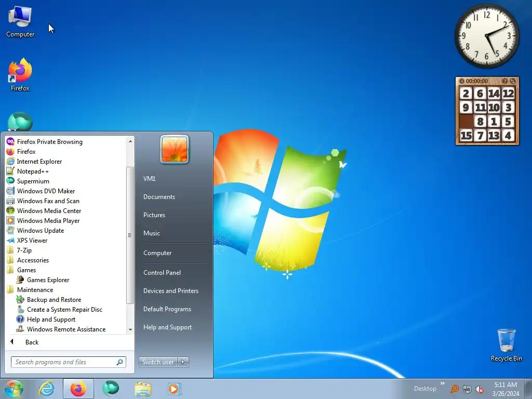The width and height of the screenshot is (532, 399).
Task: Open the taskbar clock showing 5:11 AM
Action: pyautogui.click(x=506, y=389)
